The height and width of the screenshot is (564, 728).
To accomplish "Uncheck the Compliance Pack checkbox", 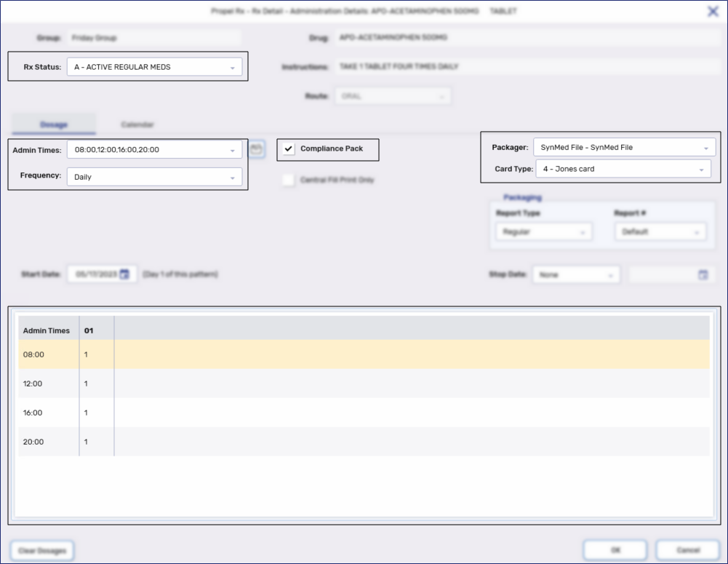I will tap(289, 149).
